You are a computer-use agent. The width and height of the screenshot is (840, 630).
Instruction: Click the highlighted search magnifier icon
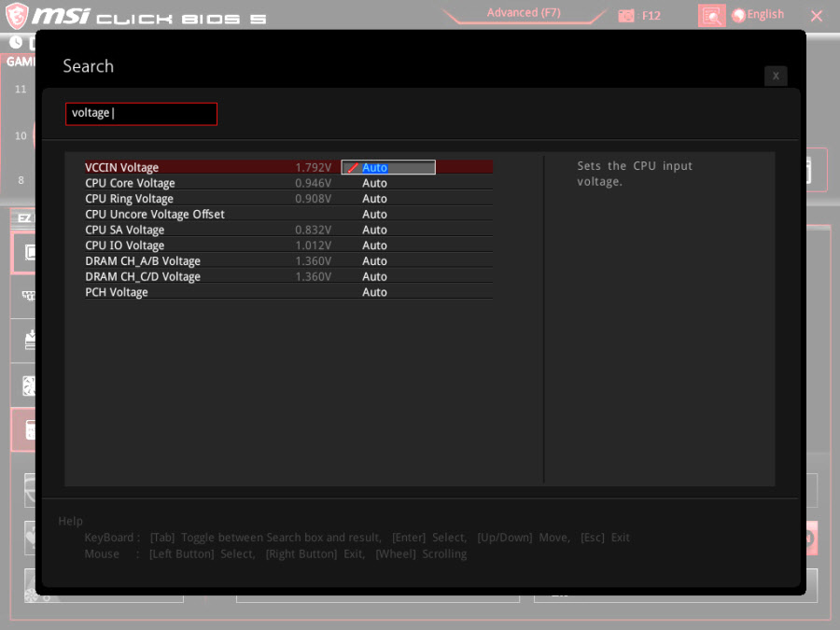click(711, 16)
